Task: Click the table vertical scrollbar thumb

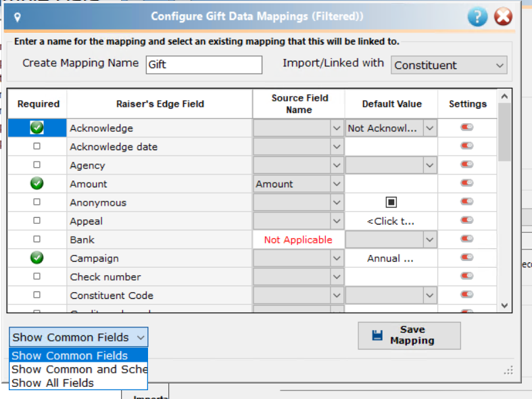Action: coord(504,133)
